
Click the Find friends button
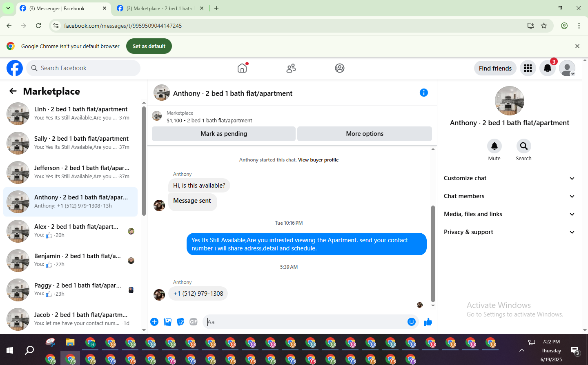coord(495,68)
